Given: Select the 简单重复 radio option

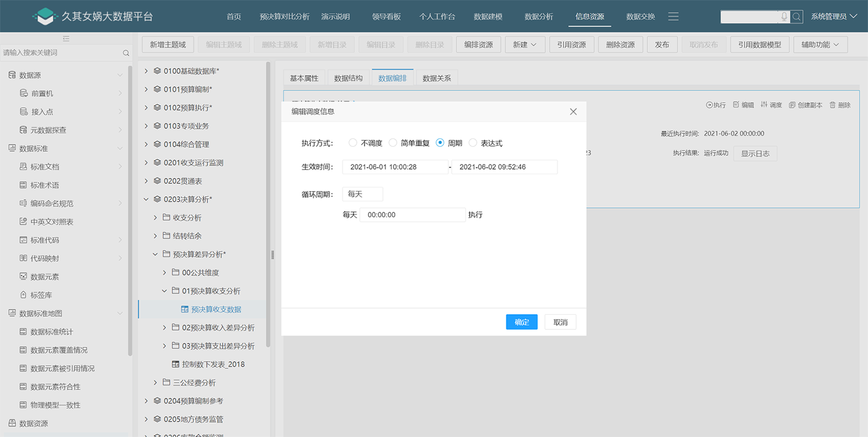Looking at the screenshot, I should tap(393, 143).
